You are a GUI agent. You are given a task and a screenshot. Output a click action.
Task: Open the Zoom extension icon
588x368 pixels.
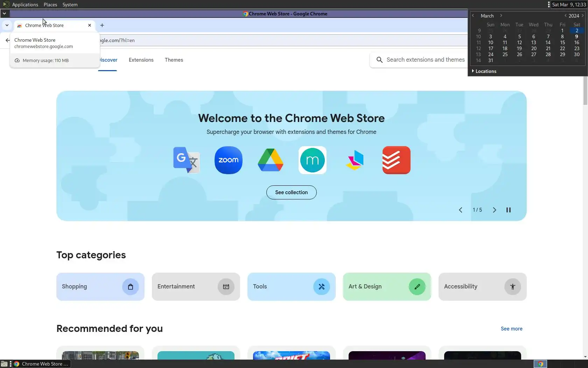click(229, 160)
